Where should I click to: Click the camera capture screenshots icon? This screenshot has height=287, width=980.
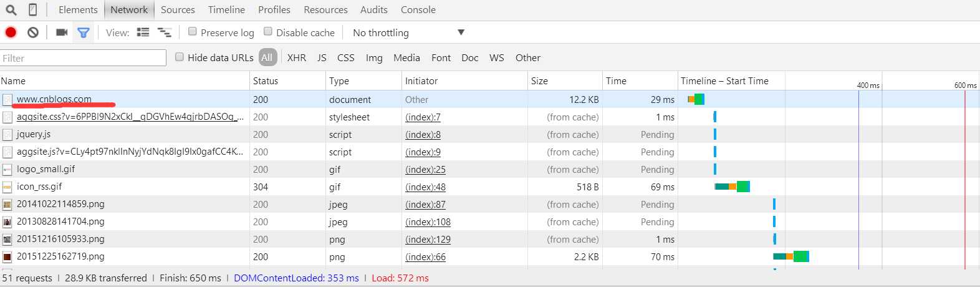pyautogui.click(x=62, y=32)
